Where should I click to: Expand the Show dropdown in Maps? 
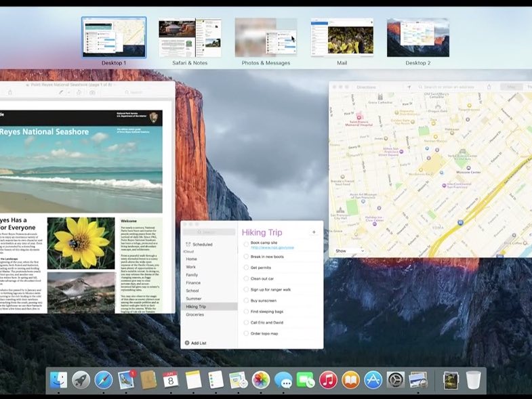[350, 251]
